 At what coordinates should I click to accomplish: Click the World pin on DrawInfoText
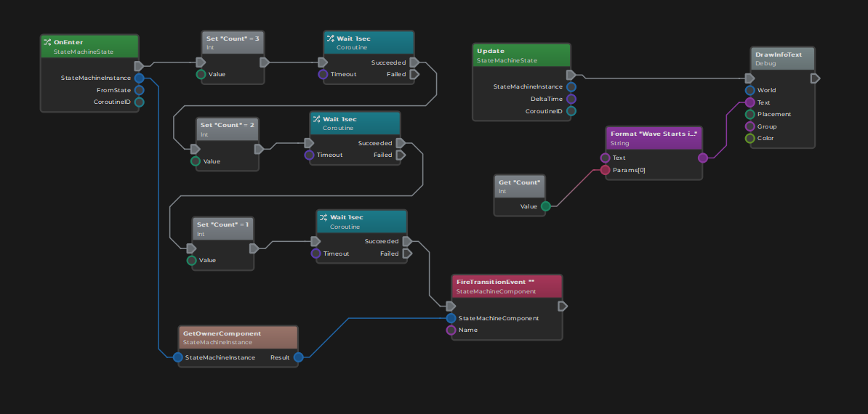[x=750, y=91]
